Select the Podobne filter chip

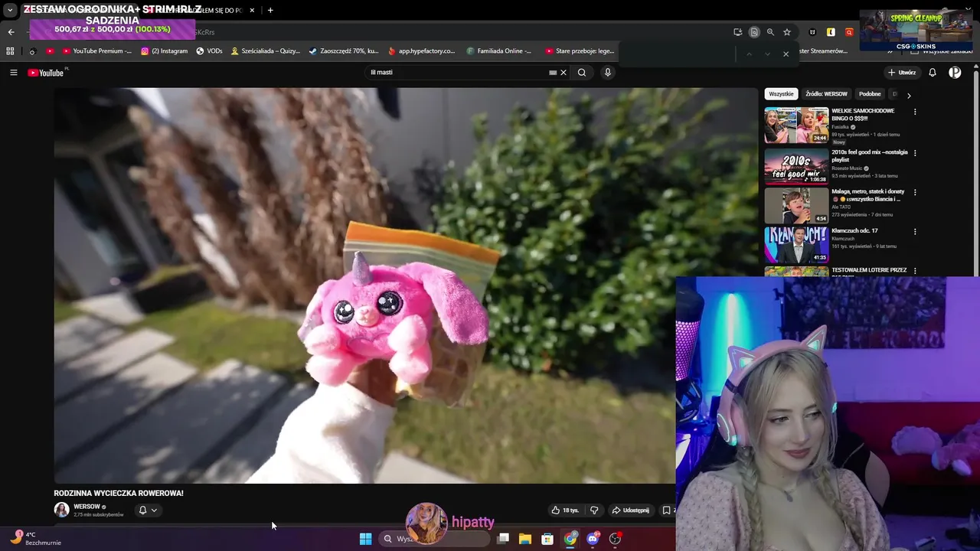(x=870, y=94)
